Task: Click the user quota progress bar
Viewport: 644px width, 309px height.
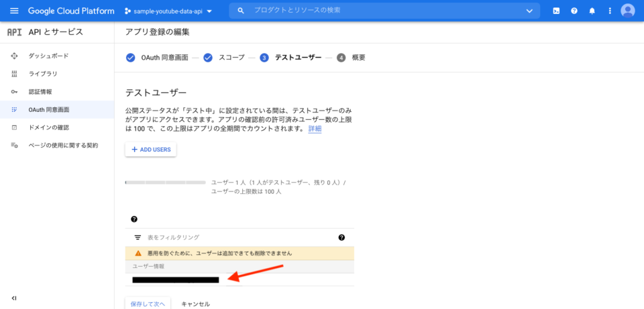Action: (166, 182)
